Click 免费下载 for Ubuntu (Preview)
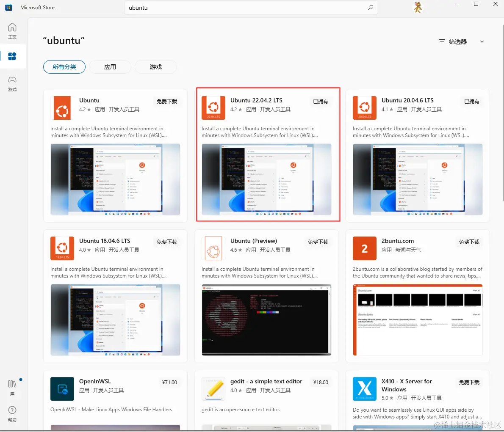Screen dimensions: 504x432 point(318,242)
